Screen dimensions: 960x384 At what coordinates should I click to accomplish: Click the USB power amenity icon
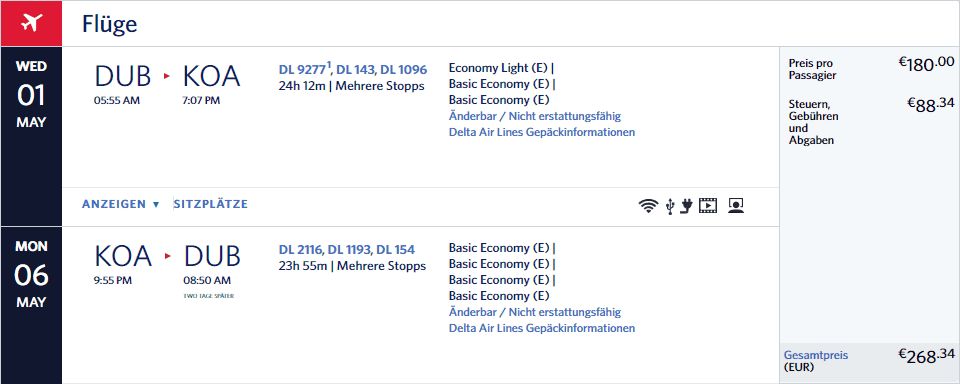tap(671, 206)
